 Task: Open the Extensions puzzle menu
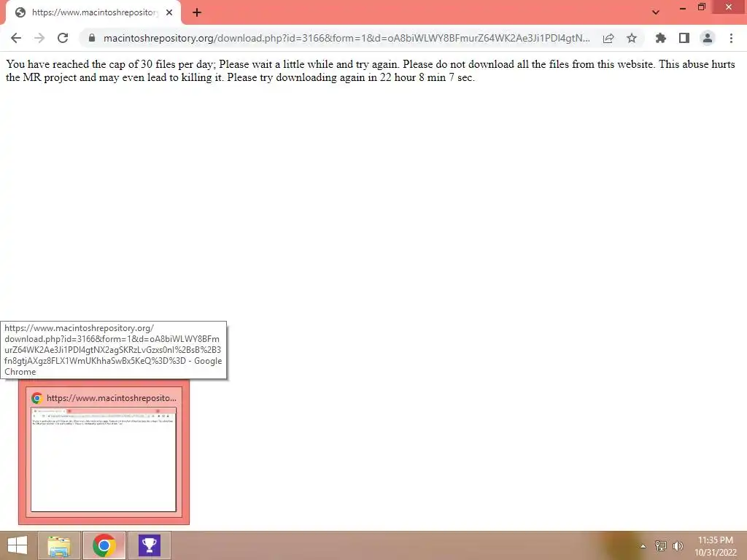pyautogui.click(x=660, y=38)
